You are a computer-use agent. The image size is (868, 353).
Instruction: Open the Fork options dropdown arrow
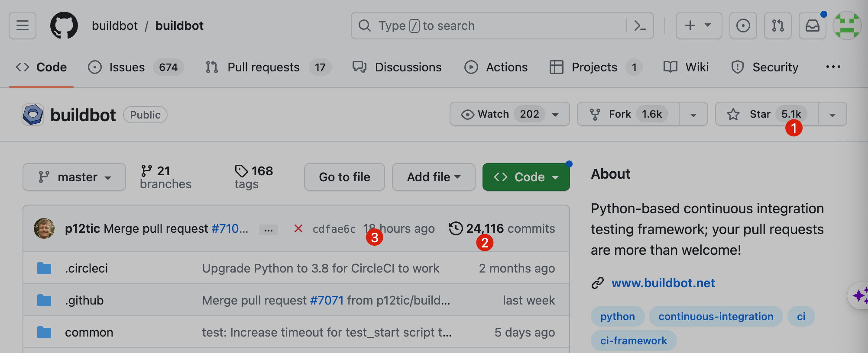(x=693, y=115)
